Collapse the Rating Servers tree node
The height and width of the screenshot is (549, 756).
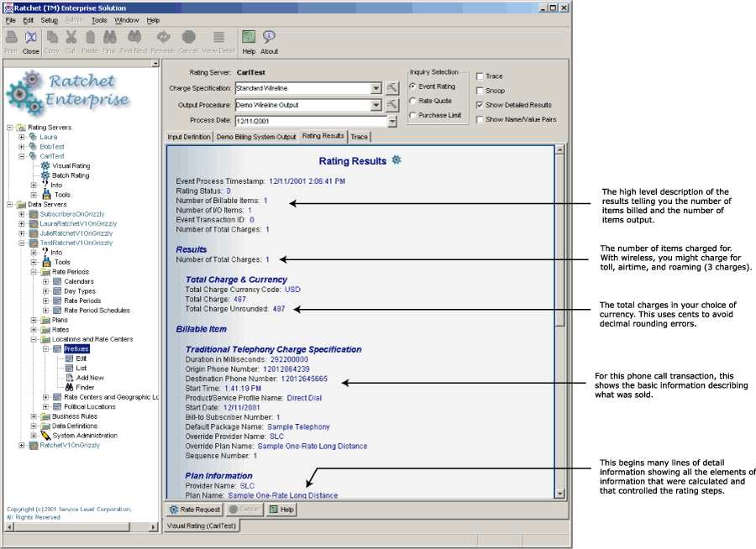pos(9,128)
